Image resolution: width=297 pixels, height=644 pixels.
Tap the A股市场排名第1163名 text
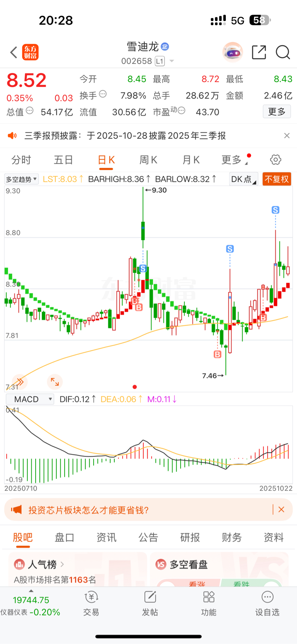pyautogui.click(x=55, y=579)
